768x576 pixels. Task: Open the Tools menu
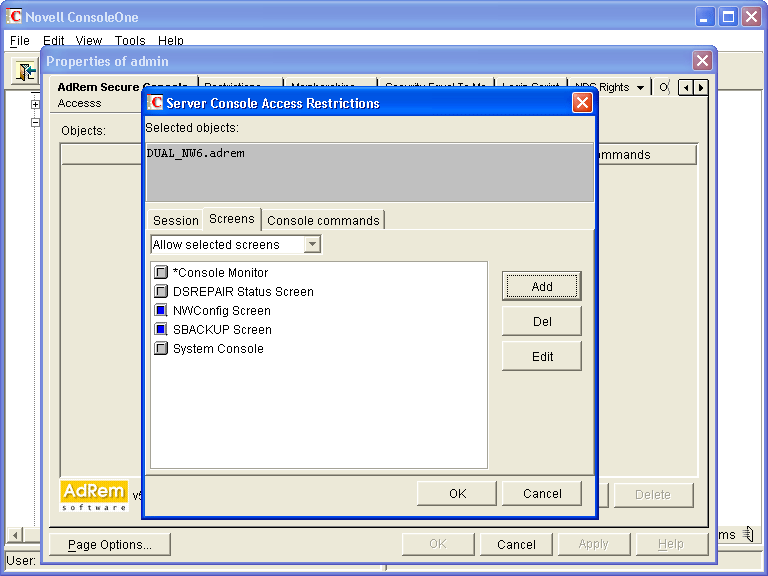coord(130,40)
